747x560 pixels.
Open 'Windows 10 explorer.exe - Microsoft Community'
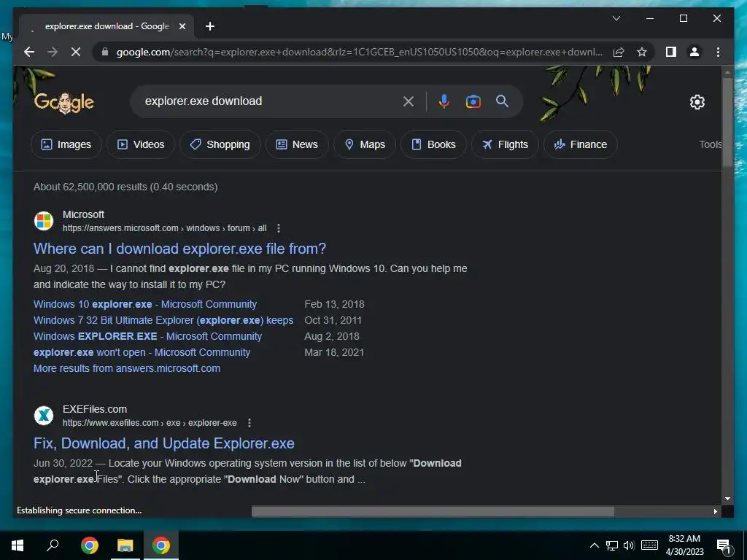pos(145,304)
